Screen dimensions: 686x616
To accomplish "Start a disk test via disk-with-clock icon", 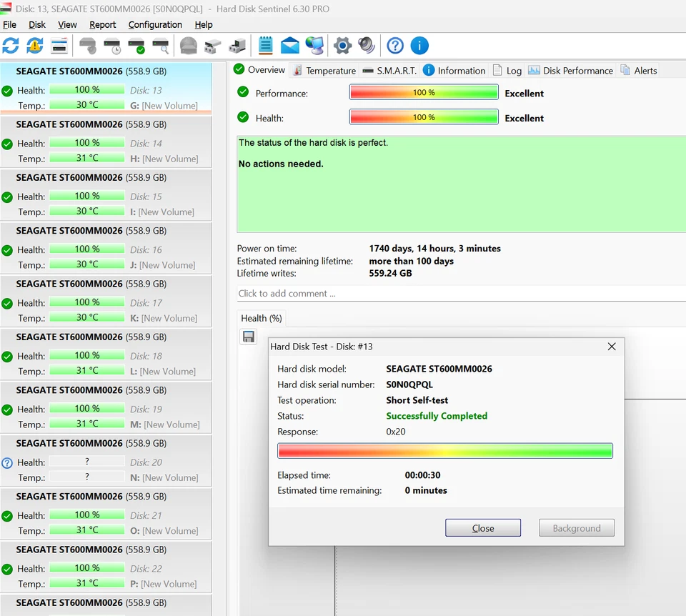I will pyautogui.click(x=112, y=45).
